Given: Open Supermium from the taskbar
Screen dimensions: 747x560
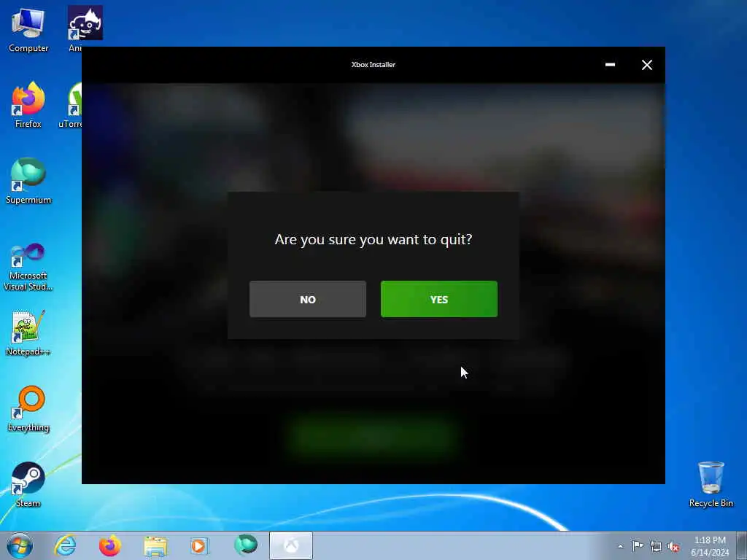Looking at the screenshot, I should (x=245, y=545).
